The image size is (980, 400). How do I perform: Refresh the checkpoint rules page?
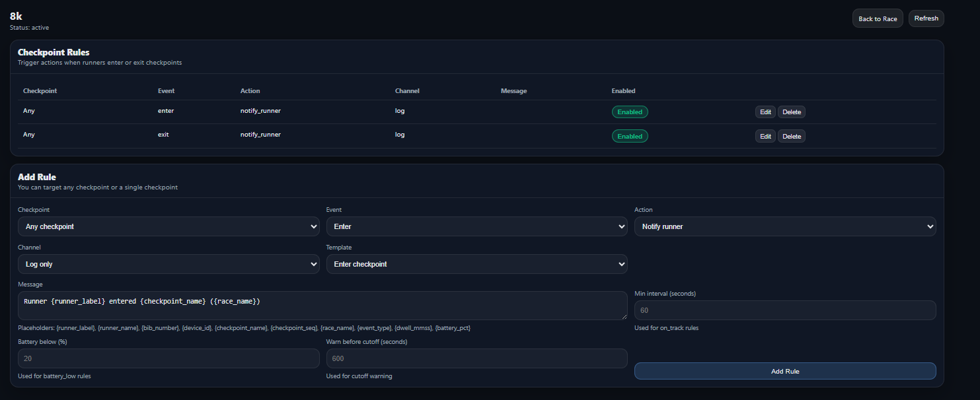pos(926,18)
